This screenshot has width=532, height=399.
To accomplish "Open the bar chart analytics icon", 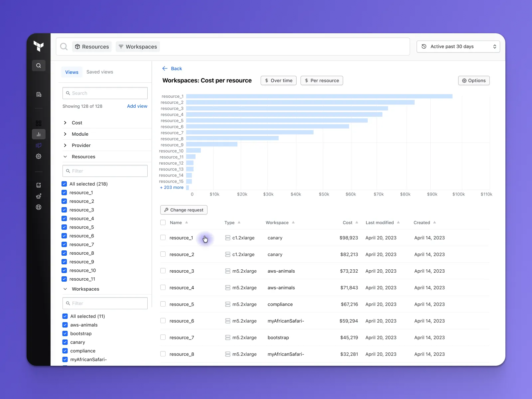I will click(x=39, y=134).
